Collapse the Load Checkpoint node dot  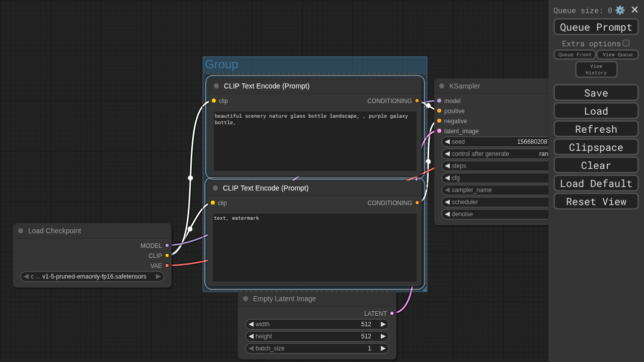21,231
